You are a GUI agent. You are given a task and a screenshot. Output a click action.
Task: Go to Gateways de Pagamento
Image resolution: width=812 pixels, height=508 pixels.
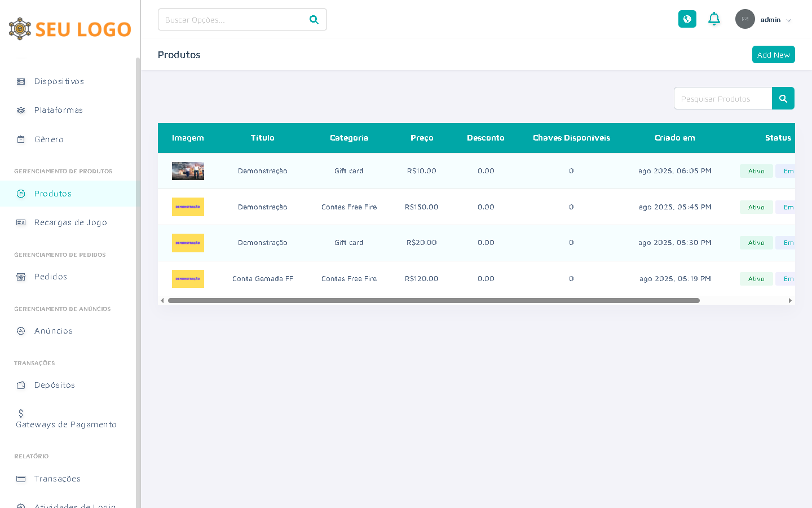(x=66, y=424)
